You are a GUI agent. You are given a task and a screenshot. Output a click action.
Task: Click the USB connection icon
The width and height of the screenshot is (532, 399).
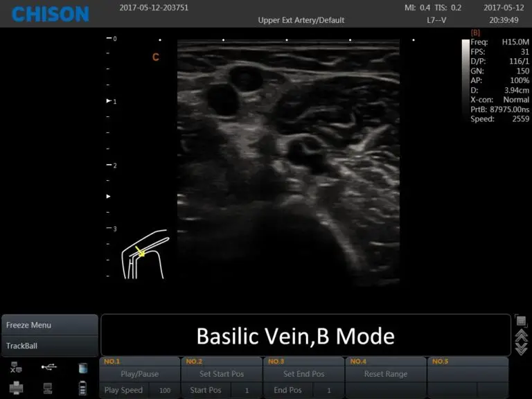tap(49, 367)
